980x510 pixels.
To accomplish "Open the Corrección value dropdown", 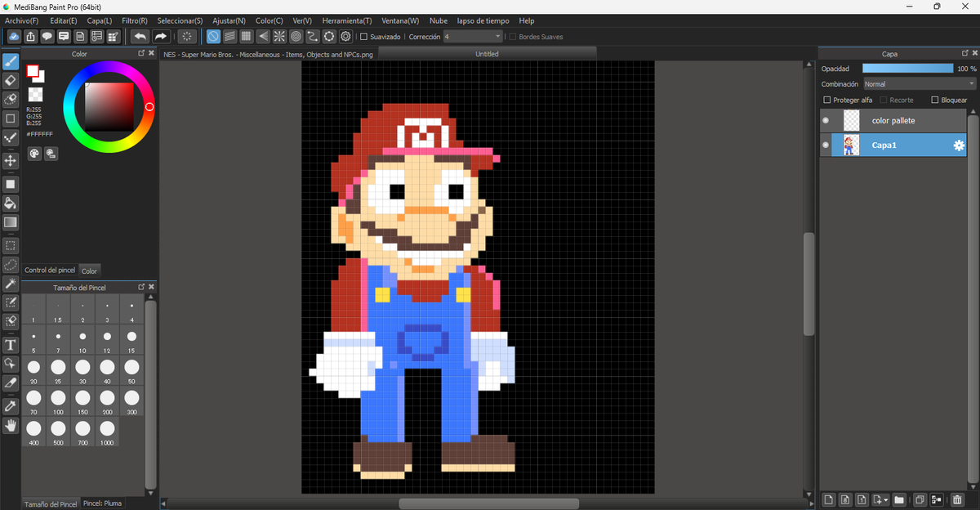I will [x=473, y=37].
